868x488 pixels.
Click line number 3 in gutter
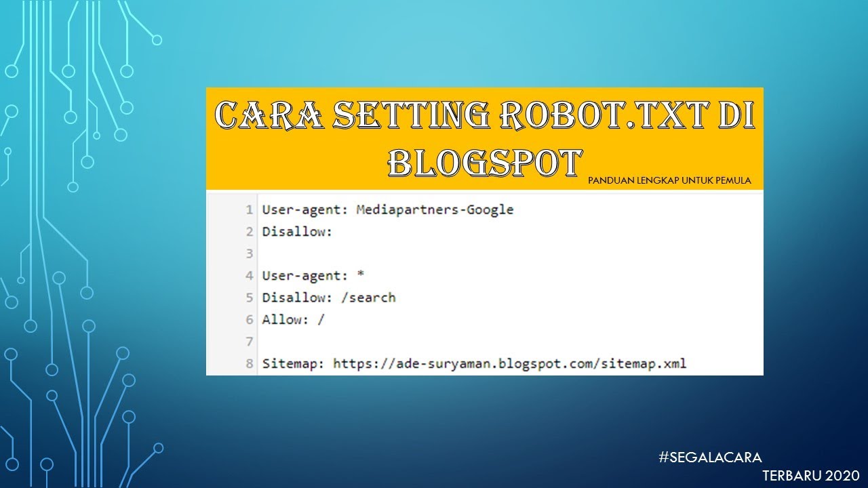250,253
